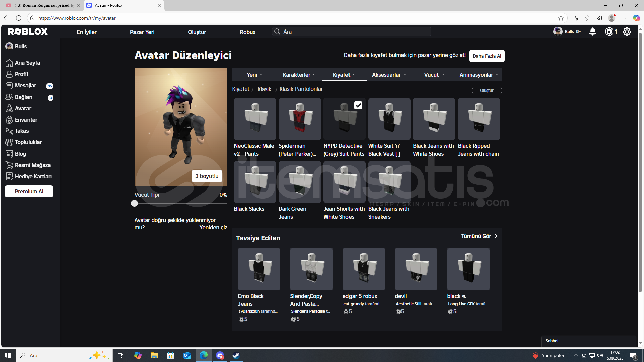
Task: Expand the Kıyafet dropdown tab
Action: pos(344,75)
